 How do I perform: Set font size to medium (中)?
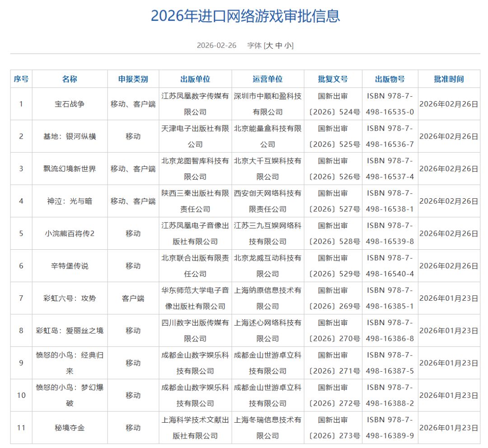(x=279, y=46)
